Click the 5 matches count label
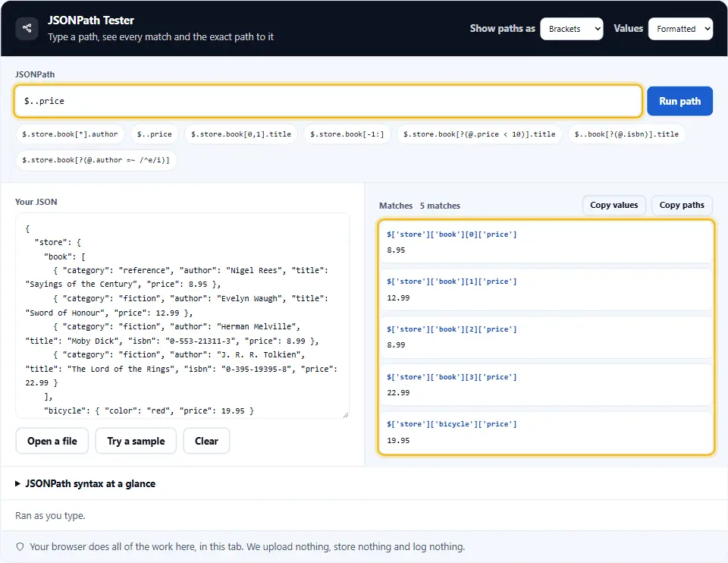 point(440,206)
